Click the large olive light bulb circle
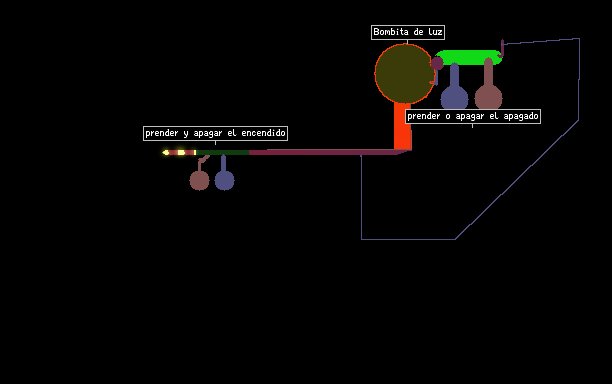This screenshot has height=384, width=612. tap(405, 74)
